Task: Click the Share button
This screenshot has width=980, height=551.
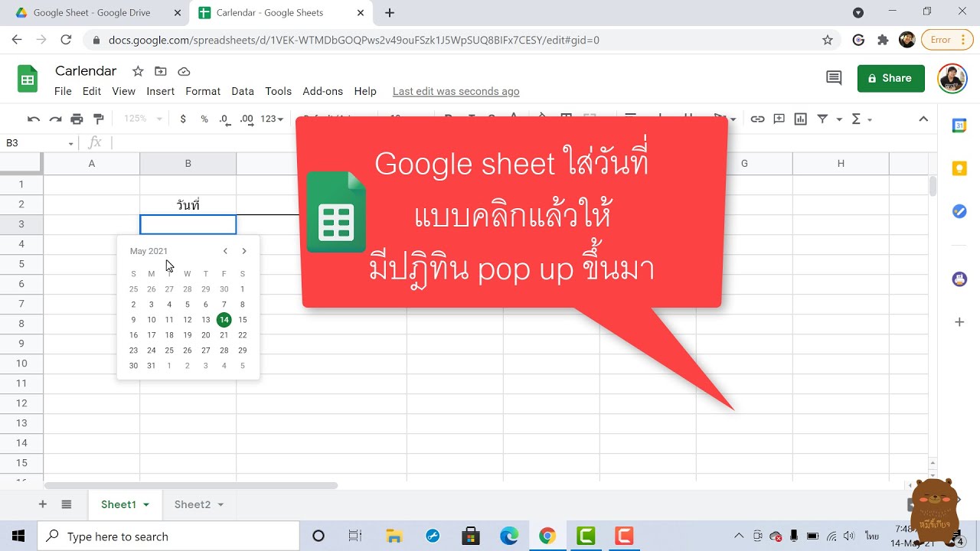Action: 891,78
